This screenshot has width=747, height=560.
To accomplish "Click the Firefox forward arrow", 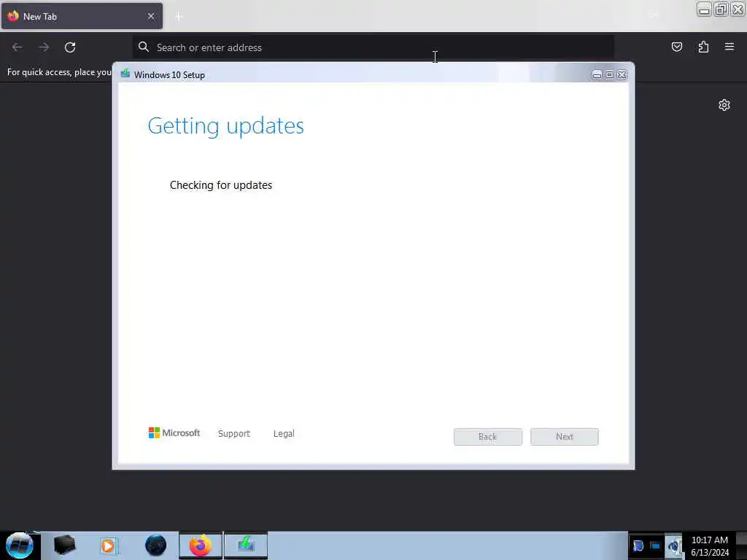I will [x=44, y=47].
